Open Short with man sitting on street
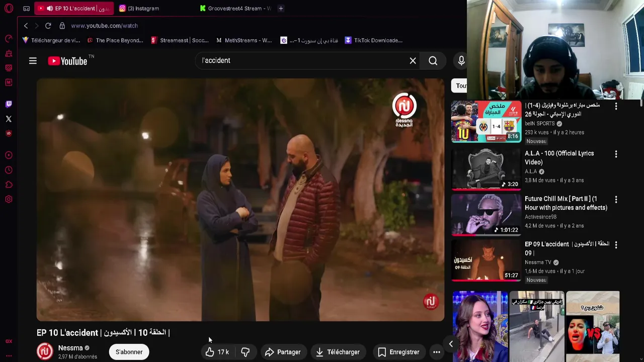This screenshot has width=644, height=362. [537, 326]
